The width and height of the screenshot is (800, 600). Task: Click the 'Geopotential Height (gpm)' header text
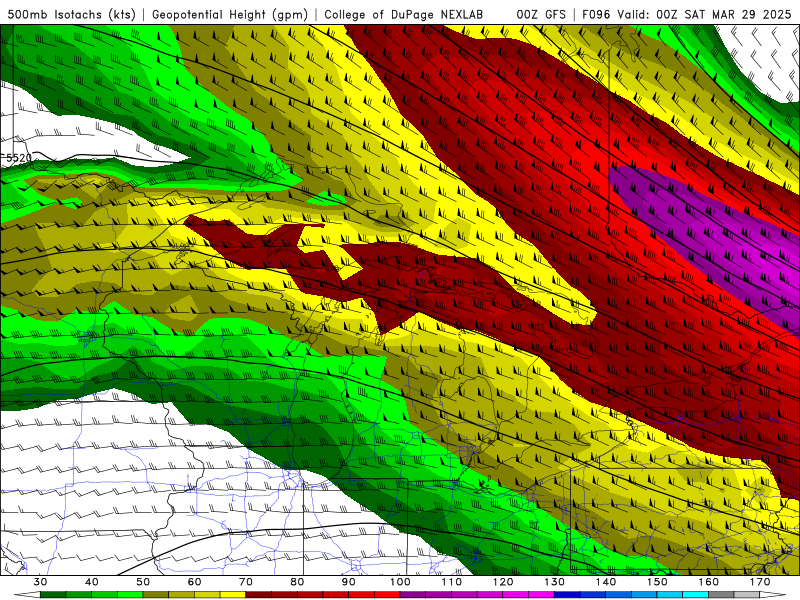pyautogui.click(x=230, y=14)
